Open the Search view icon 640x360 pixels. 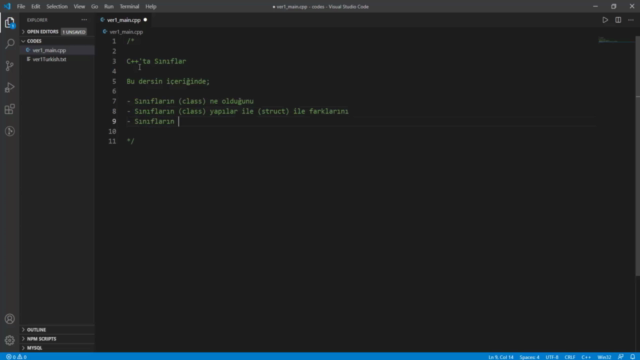[x=9, y=44]
